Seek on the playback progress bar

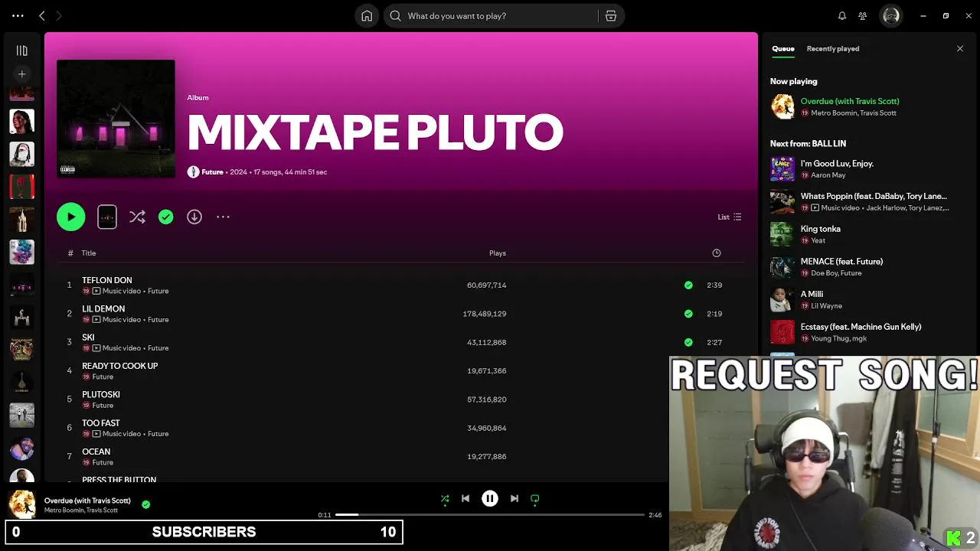pos(490,515)
